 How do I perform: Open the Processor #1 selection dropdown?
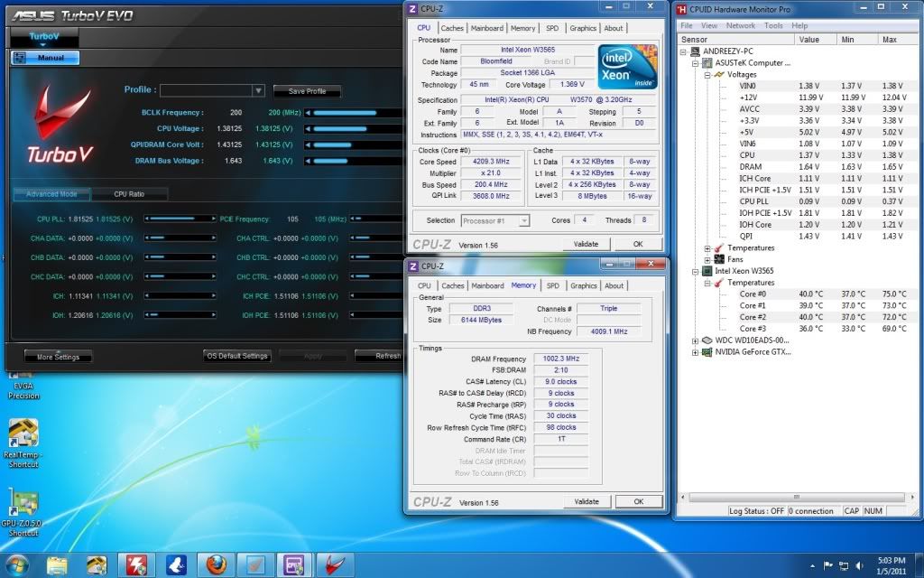pyautogui.click(x=524, y=221)
